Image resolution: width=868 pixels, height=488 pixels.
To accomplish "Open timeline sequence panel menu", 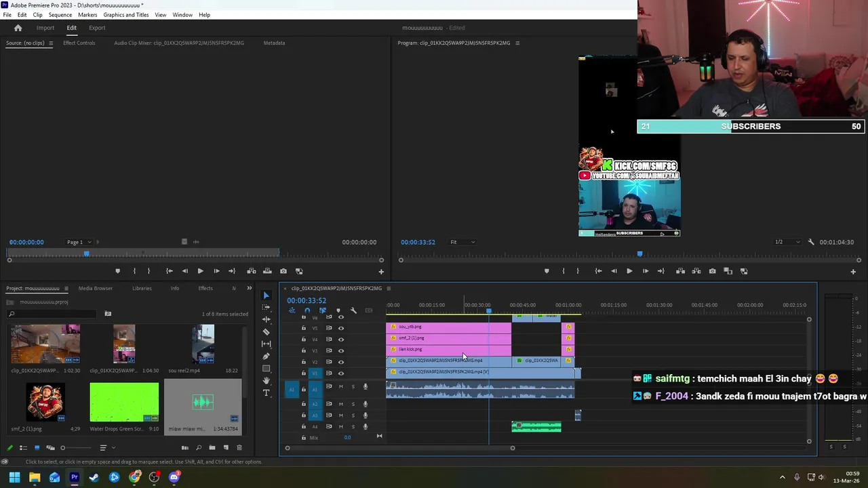I will pos(389,289).
